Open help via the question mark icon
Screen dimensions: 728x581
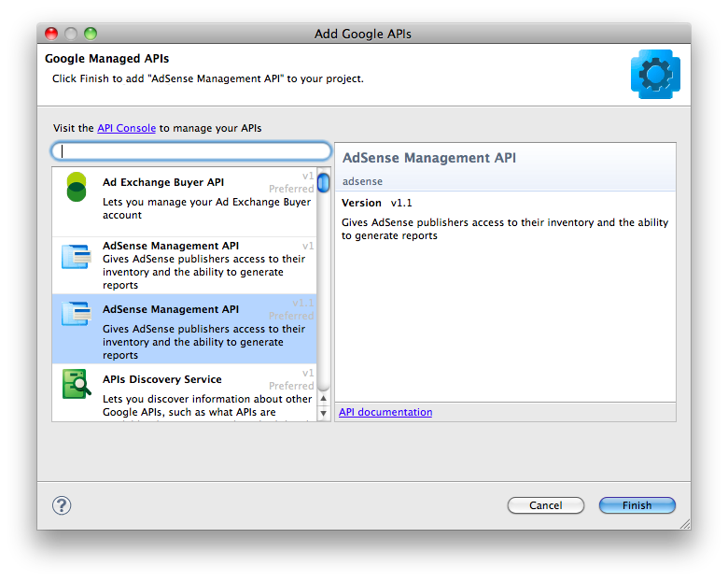click(61, 504)
